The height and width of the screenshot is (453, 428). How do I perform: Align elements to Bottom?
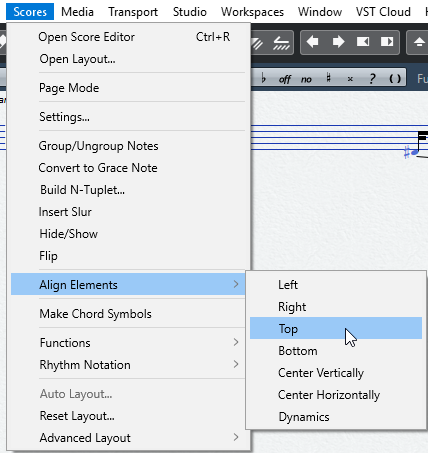tap(336, 351)
